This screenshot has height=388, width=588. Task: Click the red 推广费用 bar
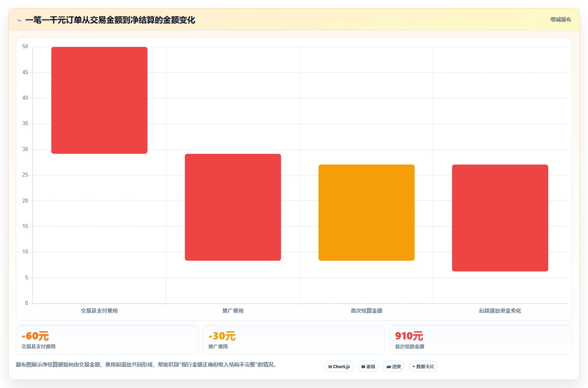pos(233,207)
